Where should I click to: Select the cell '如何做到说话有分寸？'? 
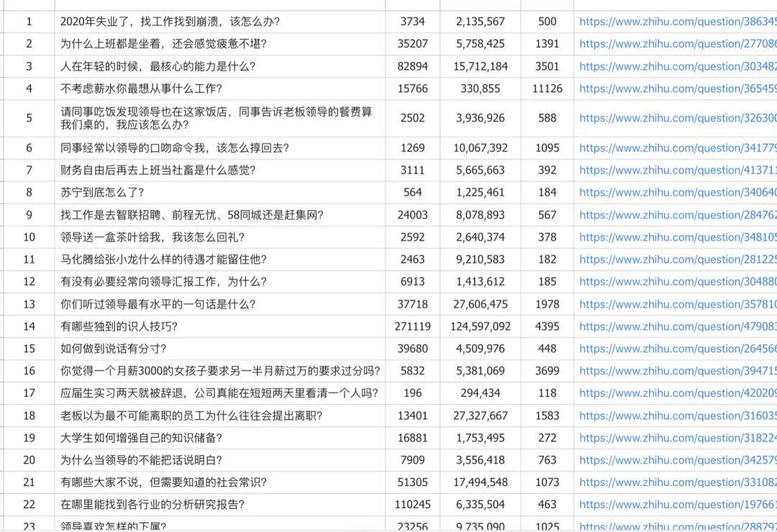220,349
